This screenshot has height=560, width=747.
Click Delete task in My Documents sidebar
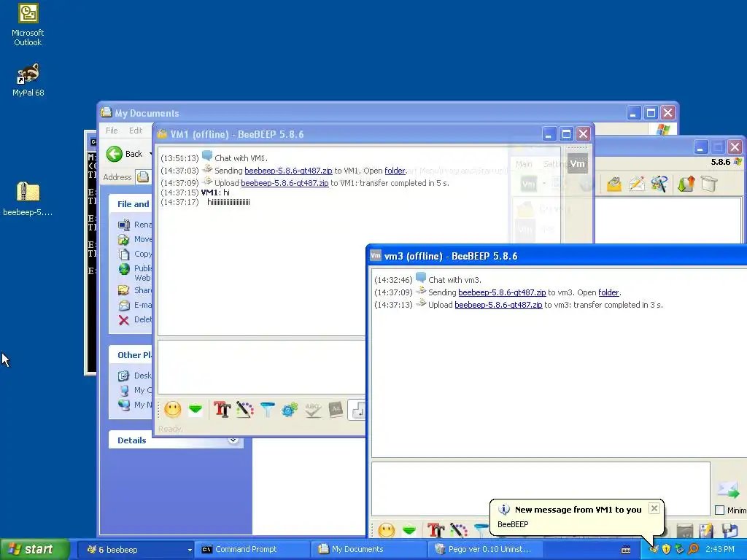coord(136,319)
